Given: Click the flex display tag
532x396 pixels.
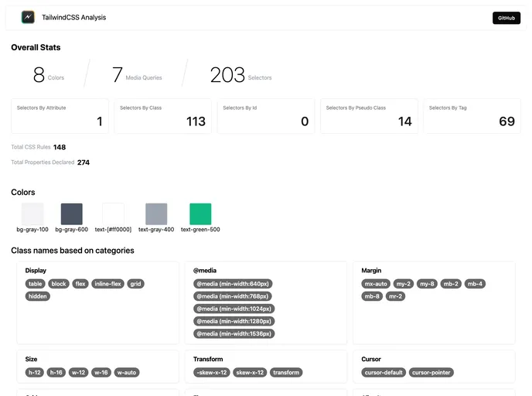Looking at the screenshot, I should (x=80, y=284).
